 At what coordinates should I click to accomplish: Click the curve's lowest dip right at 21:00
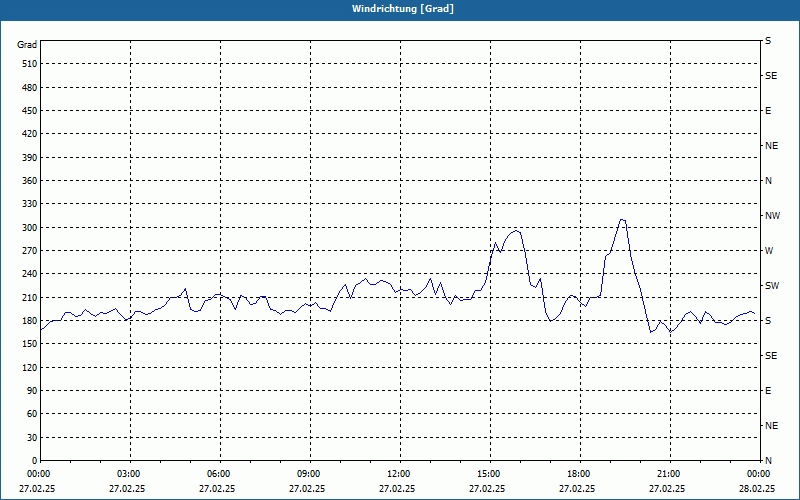point(671,332)
